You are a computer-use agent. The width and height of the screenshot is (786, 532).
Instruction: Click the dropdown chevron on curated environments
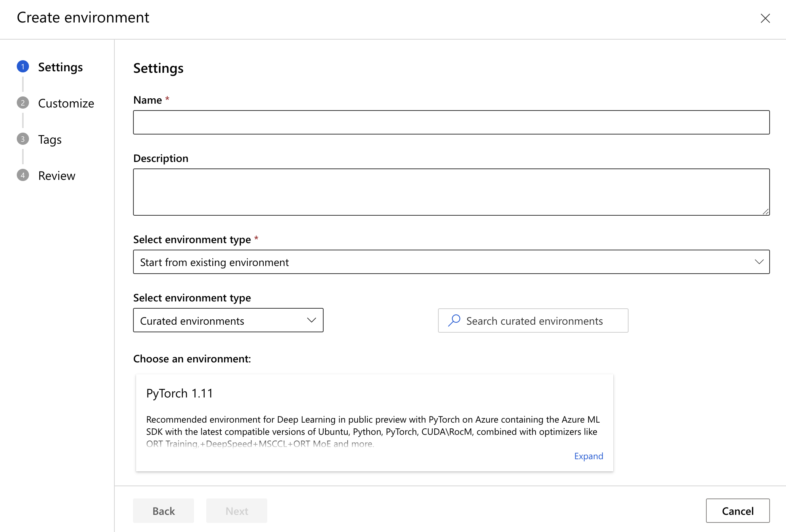click(x=311, y=320)
